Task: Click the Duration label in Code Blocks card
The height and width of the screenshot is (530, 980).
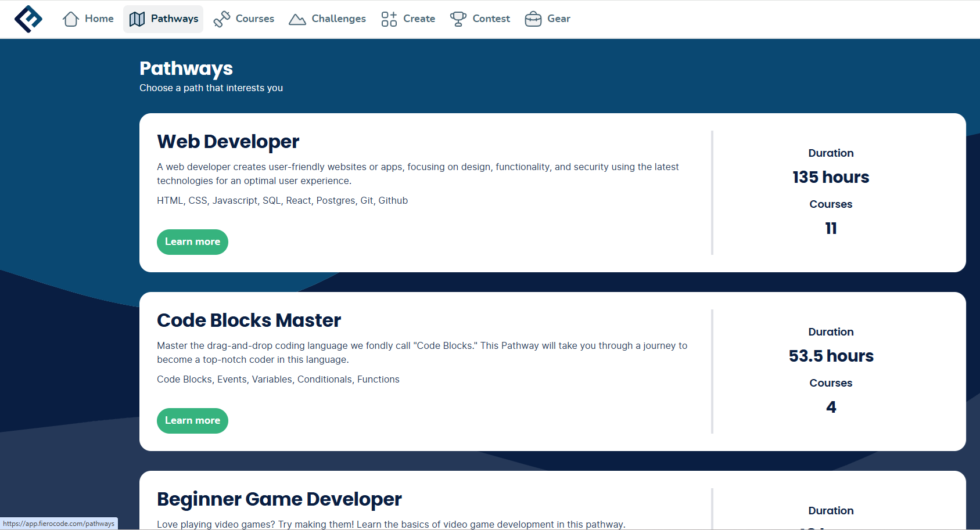Action: (x=831, y=332)
